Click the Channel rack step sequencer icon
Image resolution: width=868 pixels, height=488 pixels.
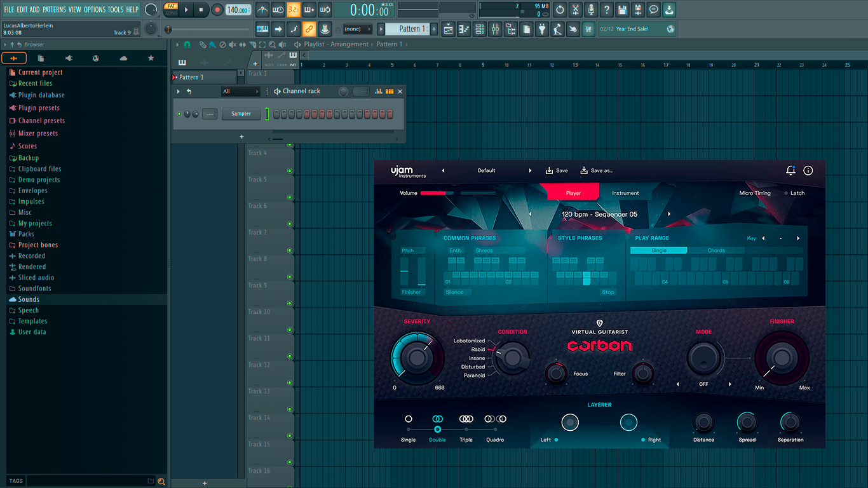point(390,91)
